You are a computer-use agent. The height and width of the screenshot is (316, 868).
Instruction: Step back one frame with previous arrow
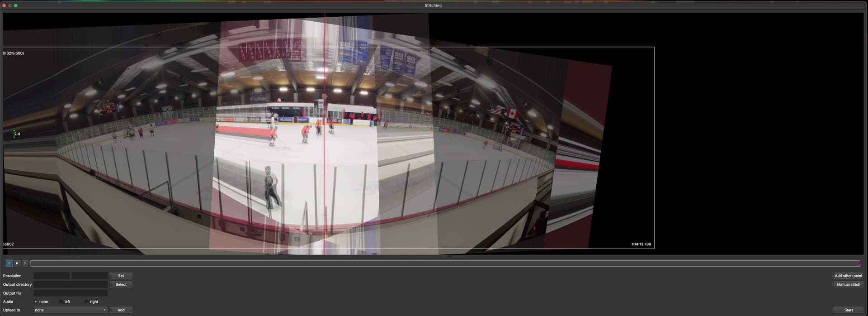tap(9, 263)
